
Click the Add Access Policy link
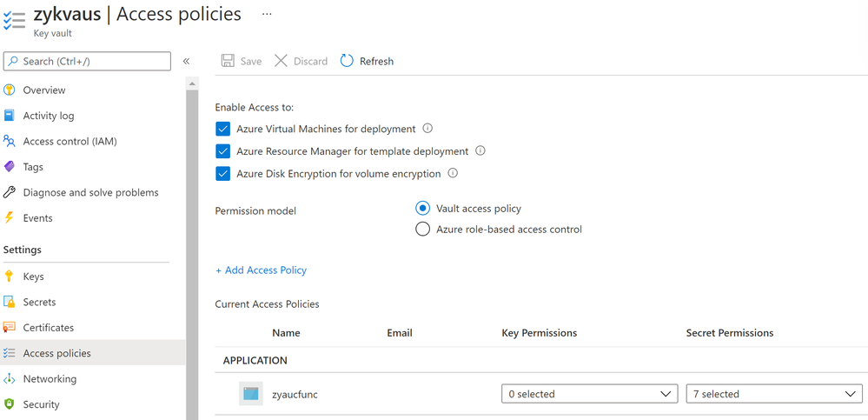tap(261, 270)
